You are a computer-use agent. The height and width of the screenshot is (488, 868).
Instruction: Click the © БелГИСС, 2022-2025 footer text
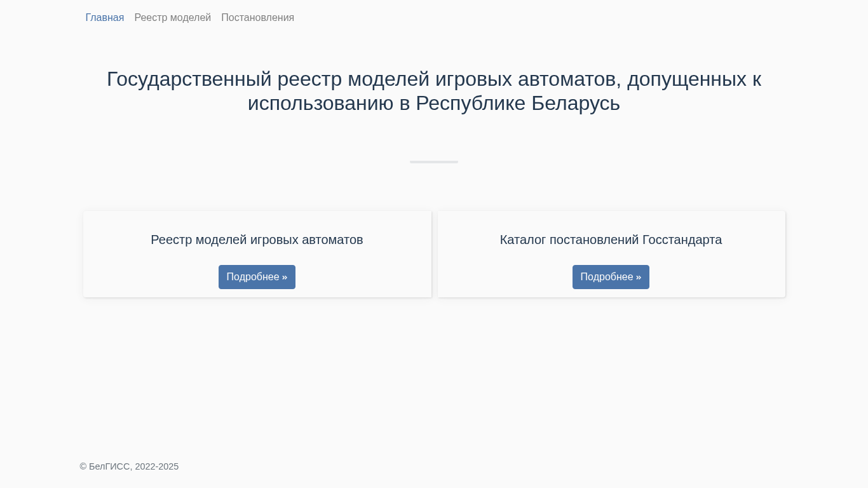coord(129,466)
